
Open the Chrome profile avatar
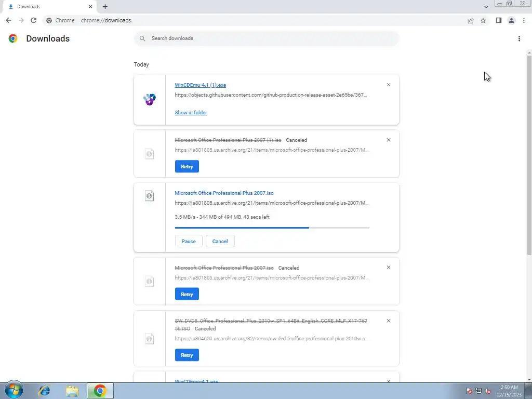(x=511, y=20)
